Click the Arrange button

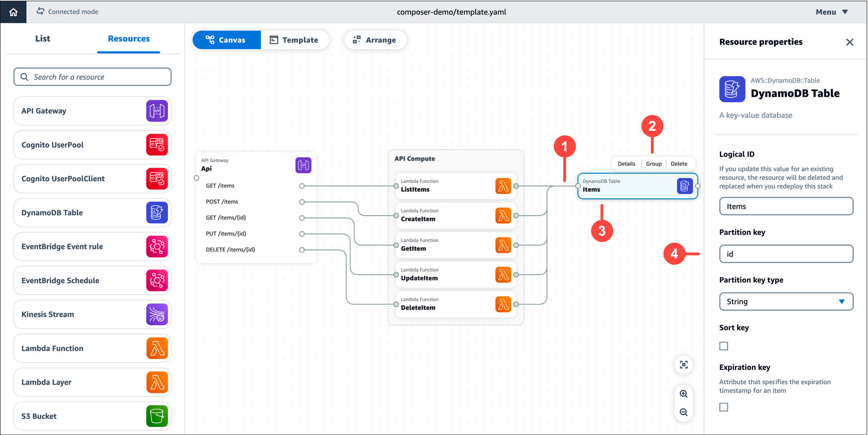pyautogui.click(x=375, y=40)
